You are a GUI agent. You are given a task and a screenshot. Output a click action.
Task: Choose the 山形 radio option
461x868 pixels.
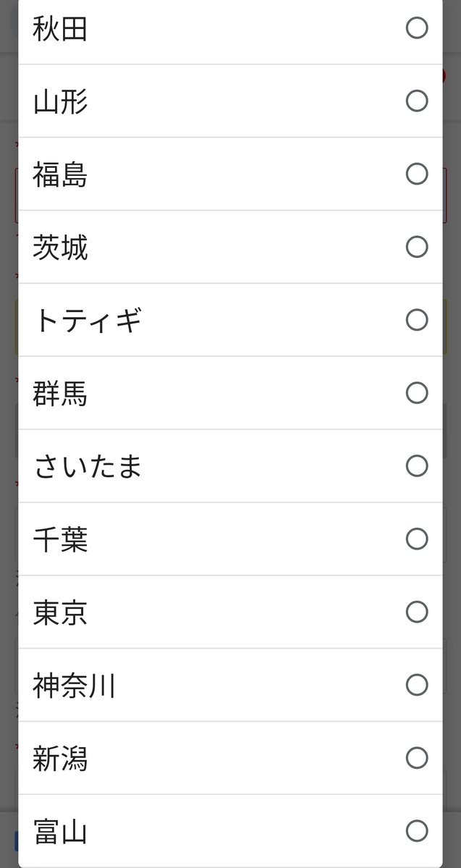[417, 101]
